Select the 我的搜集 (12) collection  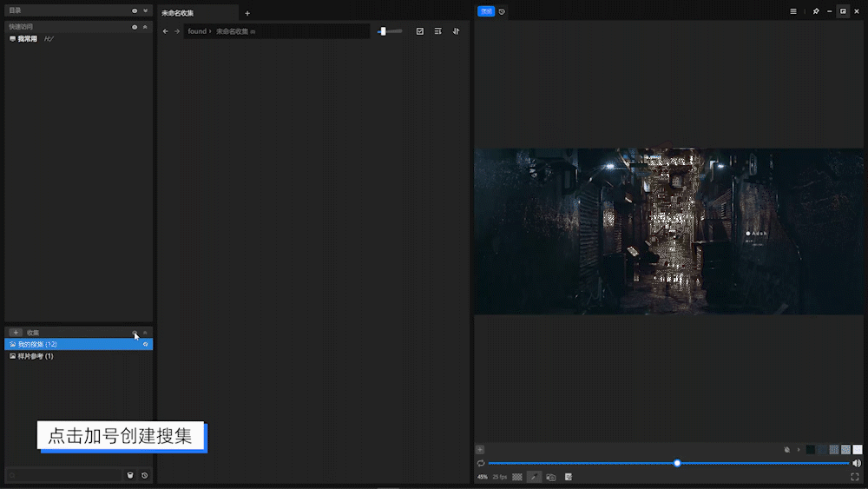(79, 345)
